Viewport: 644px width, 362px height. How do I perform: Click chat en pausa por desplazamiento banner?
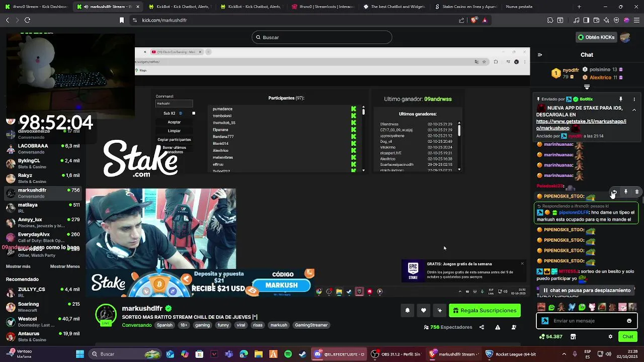[587, 290]
